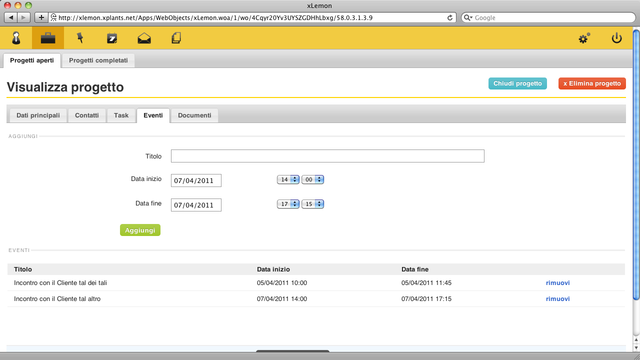
Task: Open the envelope mail icon
Action: pyautogui.click(x=144, y=38)
